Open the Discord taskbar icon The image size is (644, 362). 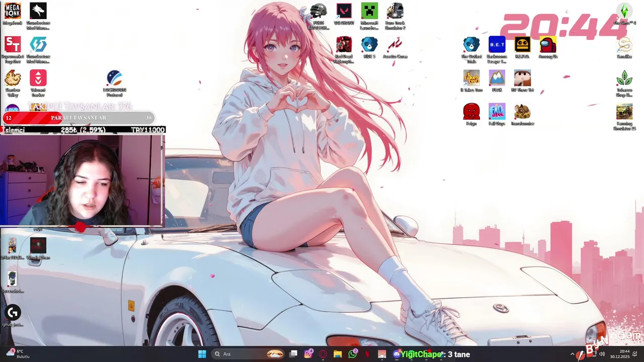pyautogui.click(x=396, y=354)
